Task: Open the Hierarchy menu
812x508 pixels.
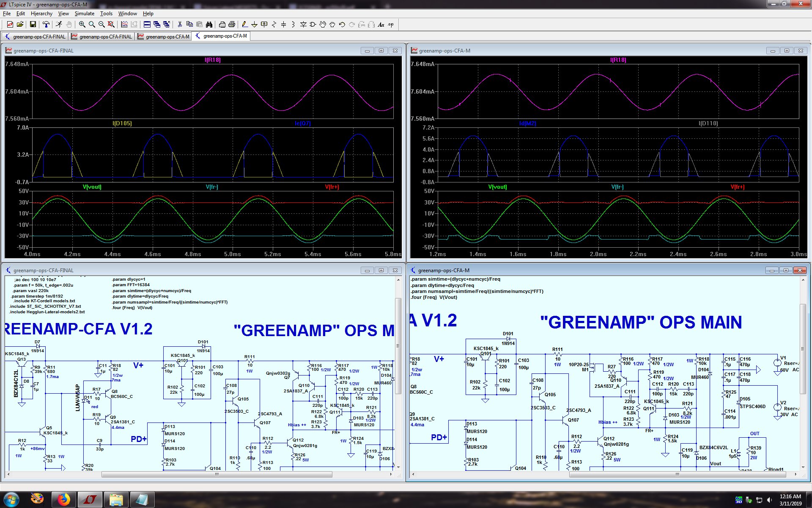Action: point(41,14)
